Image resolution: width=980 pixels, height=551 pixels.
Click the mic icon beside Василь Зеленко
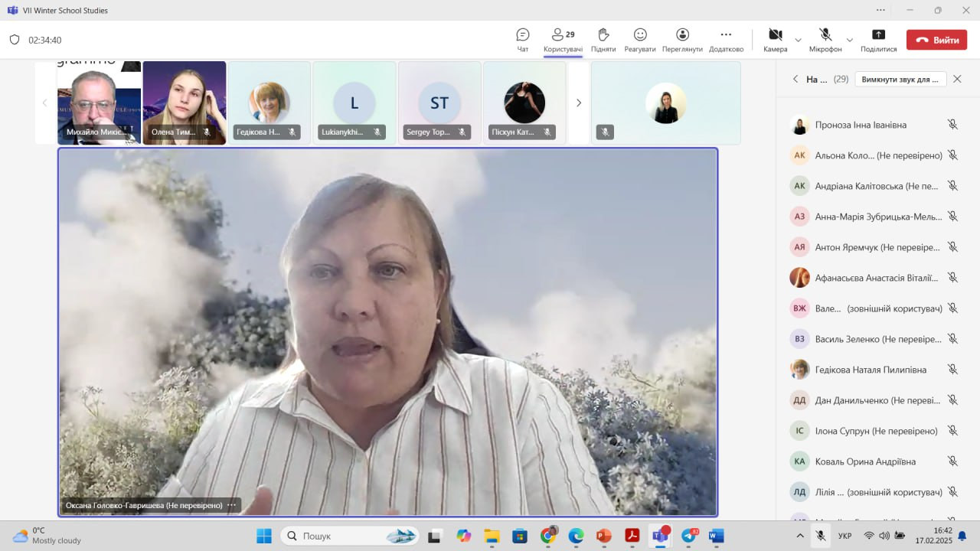tap(952, 338)
